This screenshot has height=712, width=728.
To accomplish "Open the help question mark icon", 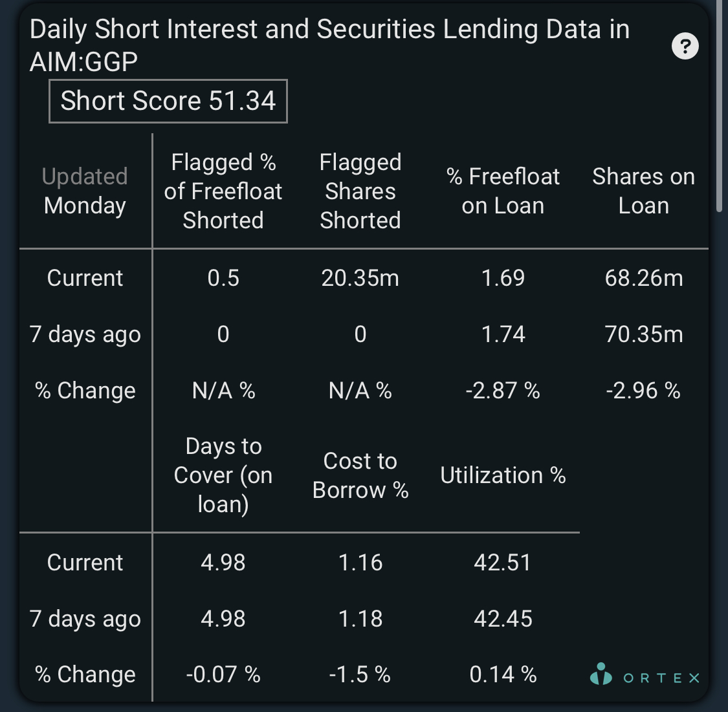I will point(685,46).
